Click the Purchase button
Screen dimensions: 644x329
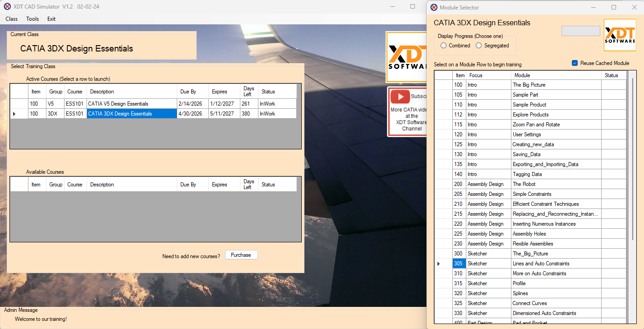coord(241,255)
